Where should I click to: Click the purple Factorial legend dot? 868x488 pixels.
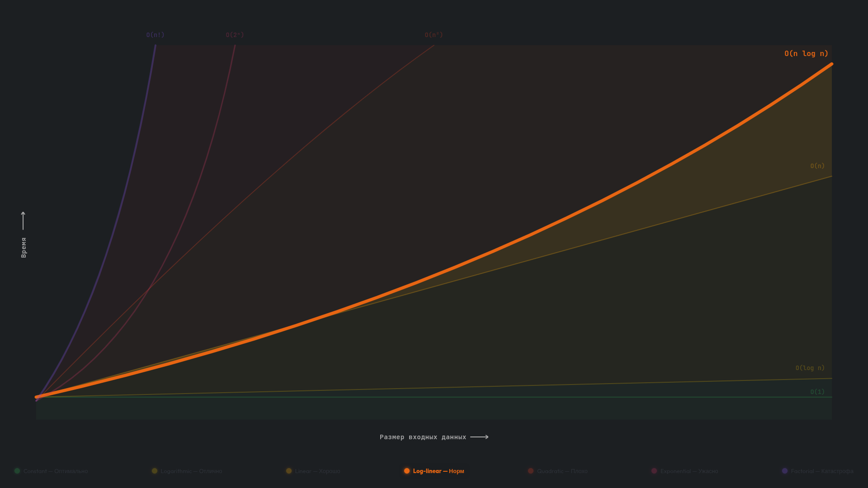(x=785, y=471)
